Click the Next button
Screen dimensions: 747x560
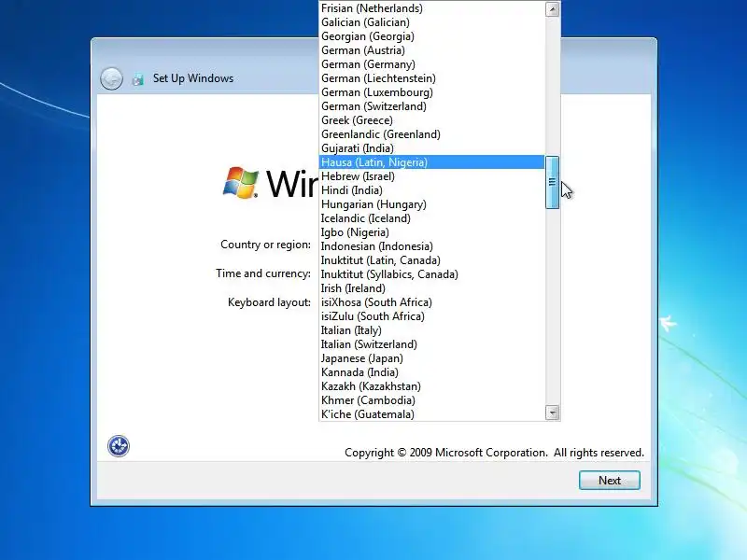pyautogui.click(x=610, y=480)
